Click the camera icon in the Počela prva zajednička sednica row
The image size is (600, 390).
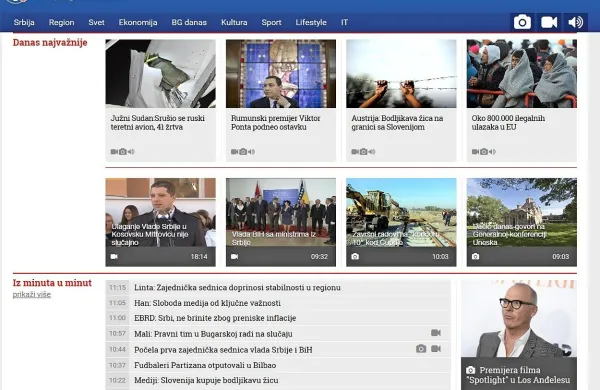pos(421,349)
